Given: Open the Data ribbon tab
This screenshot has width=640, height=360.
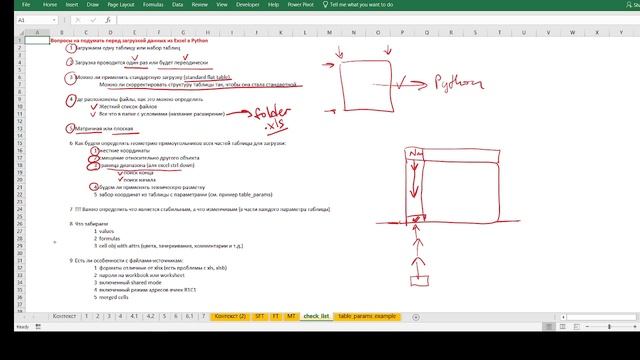Looking at the screenshot, I should point(177,4).
